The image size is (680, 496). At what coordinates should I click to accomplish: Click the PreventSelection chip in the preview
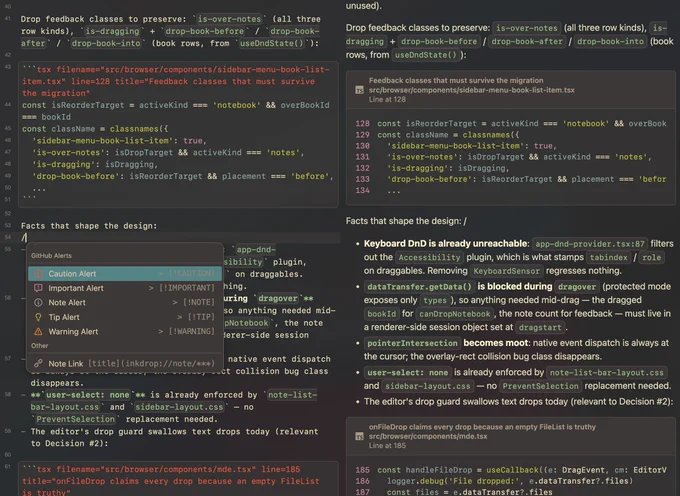coord(540,386)
